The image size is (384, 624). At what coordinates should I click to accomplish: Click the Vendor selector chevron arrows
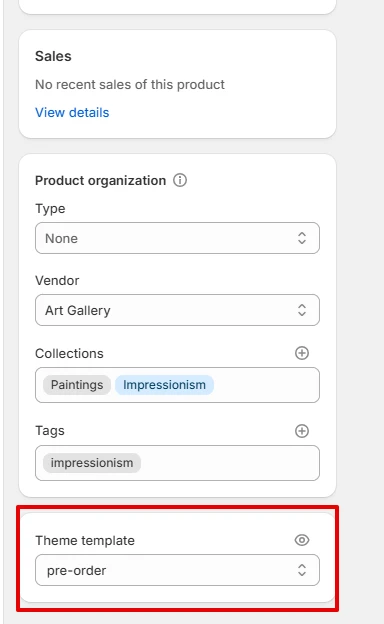click(302, 310)
